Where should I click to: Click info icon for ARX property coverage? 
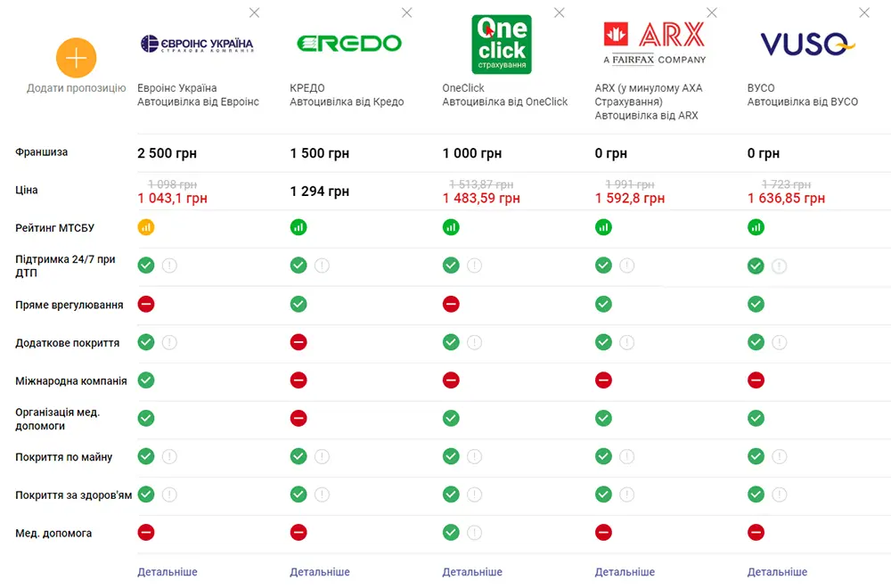(x=626, y=457)
